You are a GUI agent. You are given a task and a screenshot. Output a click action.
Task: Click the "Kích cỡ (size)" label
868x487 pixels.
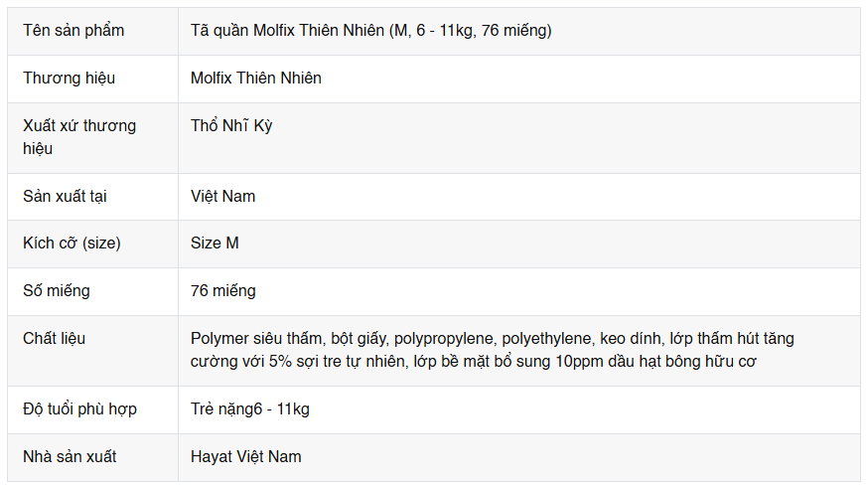[x=72, y=243]
